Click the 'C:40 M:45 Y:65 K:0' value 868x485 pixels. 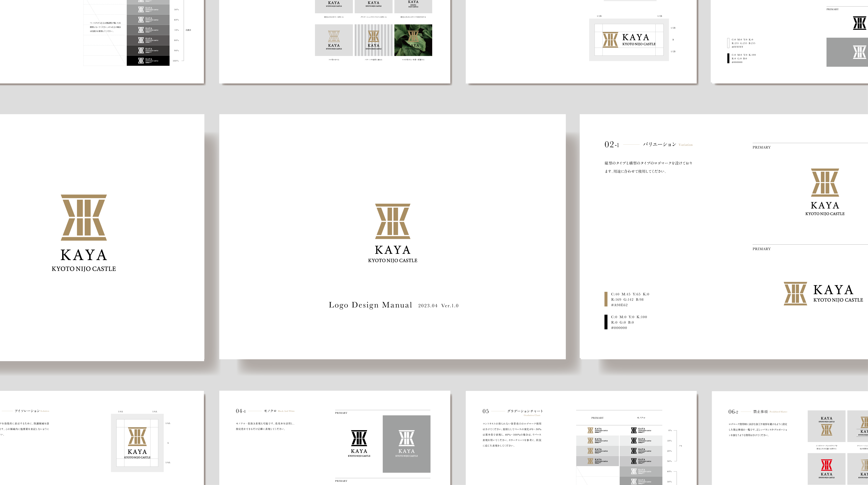pos(630,294)
